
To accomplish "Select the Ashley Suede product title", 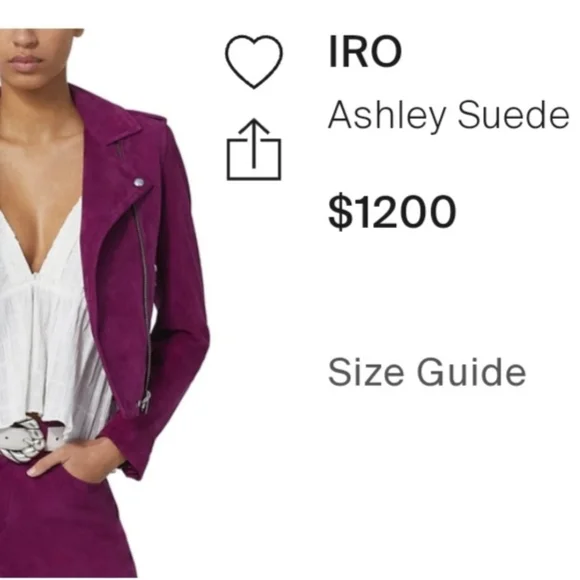I will (x=449, y=116).
